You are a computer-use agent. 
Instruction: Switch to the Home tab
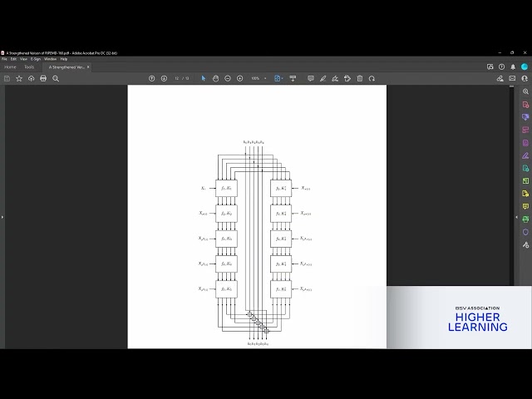(x=10, y=67)
